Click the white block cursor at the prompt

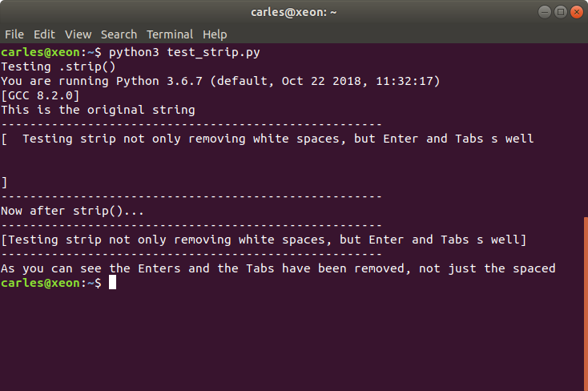112,283
